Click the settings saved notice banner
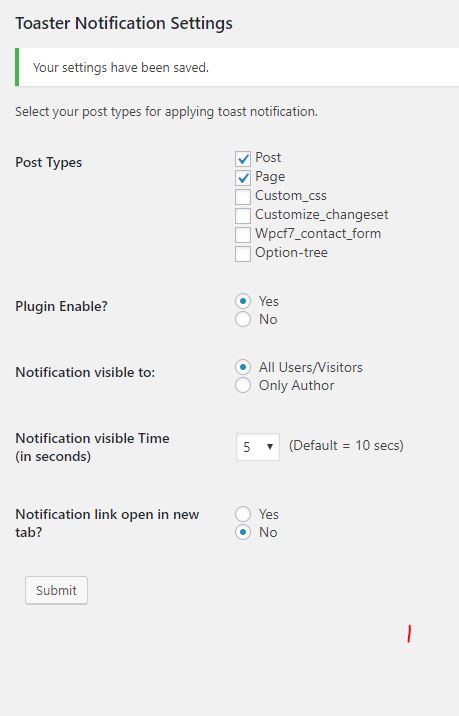The height and width of the screenshot is (716, 459). point(237,67)
